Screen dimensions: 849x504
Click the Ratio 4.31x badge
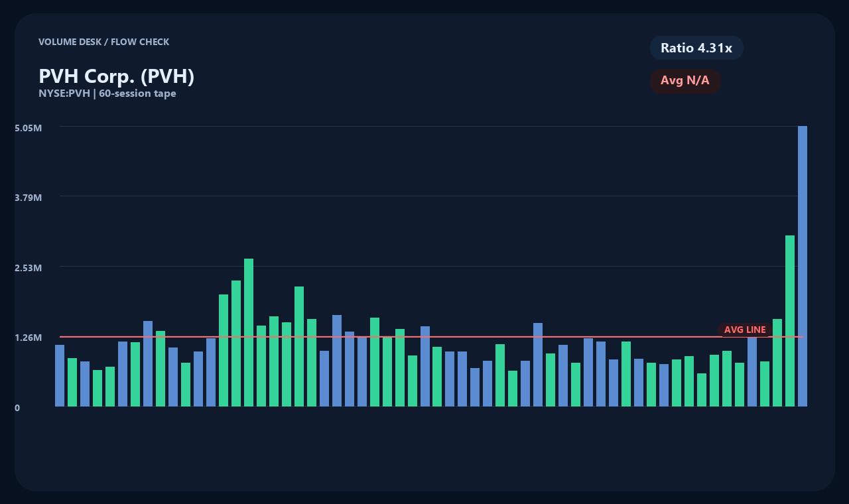[696, 48]
